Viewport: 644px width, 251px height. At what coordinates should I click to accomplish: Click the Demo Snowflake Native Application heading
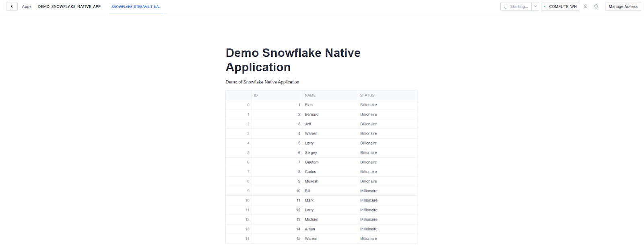pyautogui.click(x=293, y=60)
